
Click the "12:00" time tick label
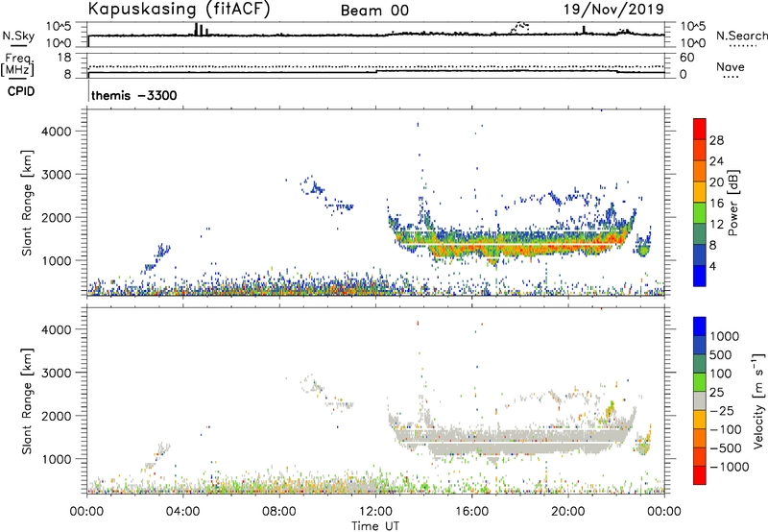coord(375,511)
